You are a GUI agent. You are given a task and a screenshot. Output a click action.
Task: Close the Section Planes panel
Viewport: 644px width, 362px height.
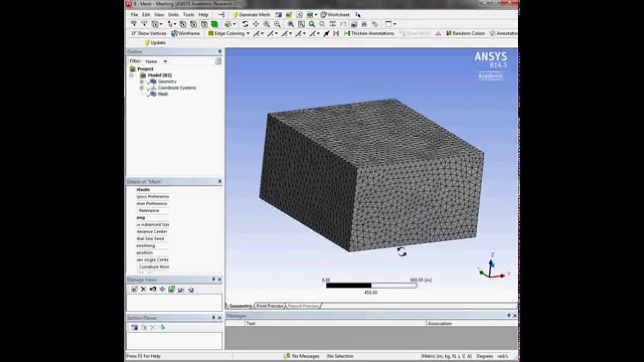(x=220, y=318)
